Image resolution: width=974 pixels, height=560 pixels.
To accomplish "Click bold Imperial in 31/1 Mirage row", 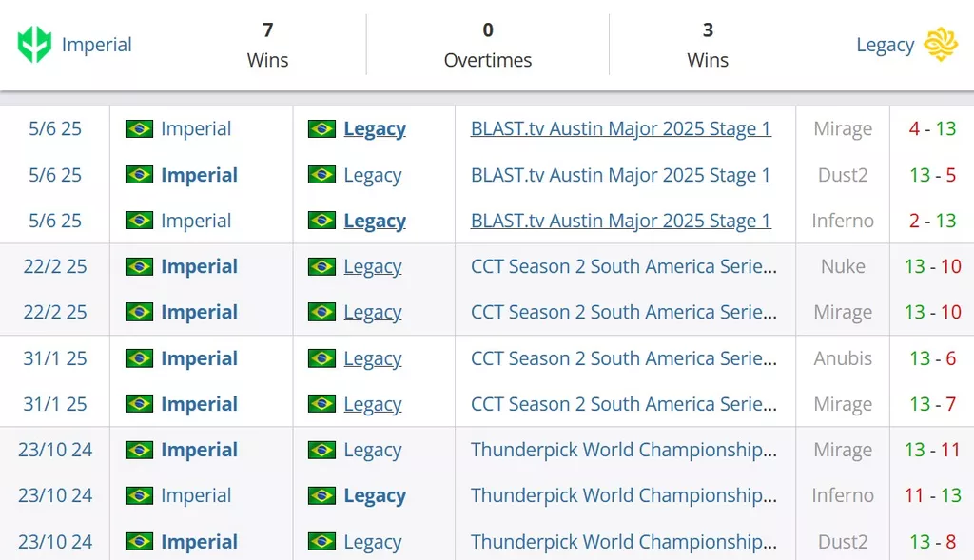I will coord(199,404).
